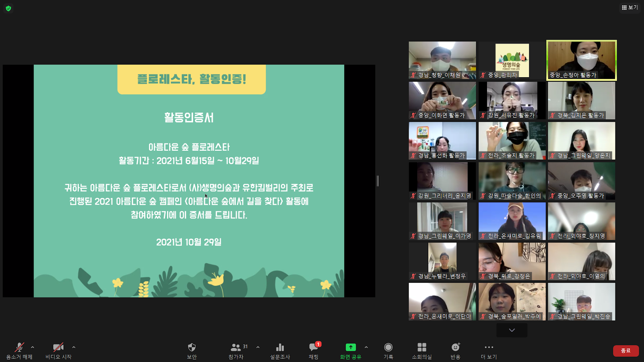Viewport: 644px width, 362px height.
Task: Click the green encryption shield icon
Action: (8, 8)
